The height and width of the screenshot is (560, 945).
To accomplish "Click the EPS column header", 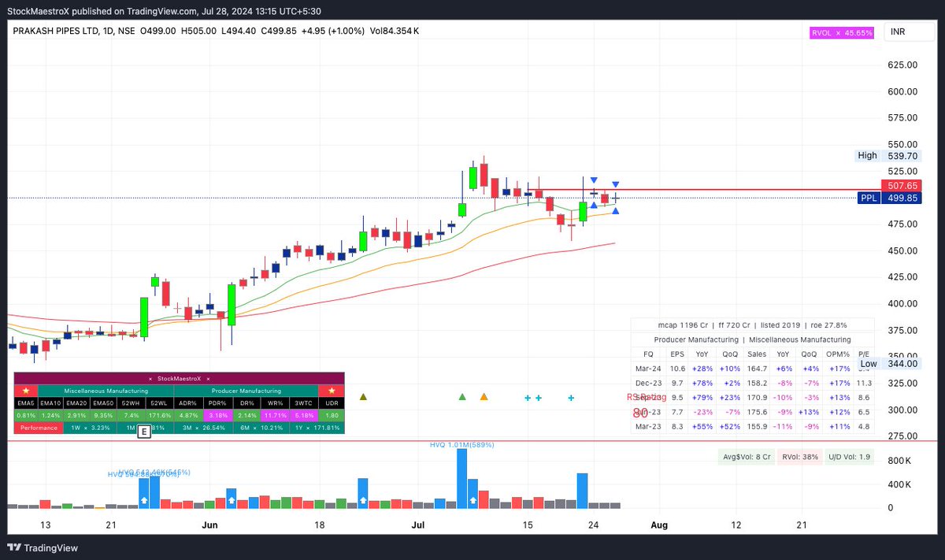I will pyautogui.click(x=677, y=354).
